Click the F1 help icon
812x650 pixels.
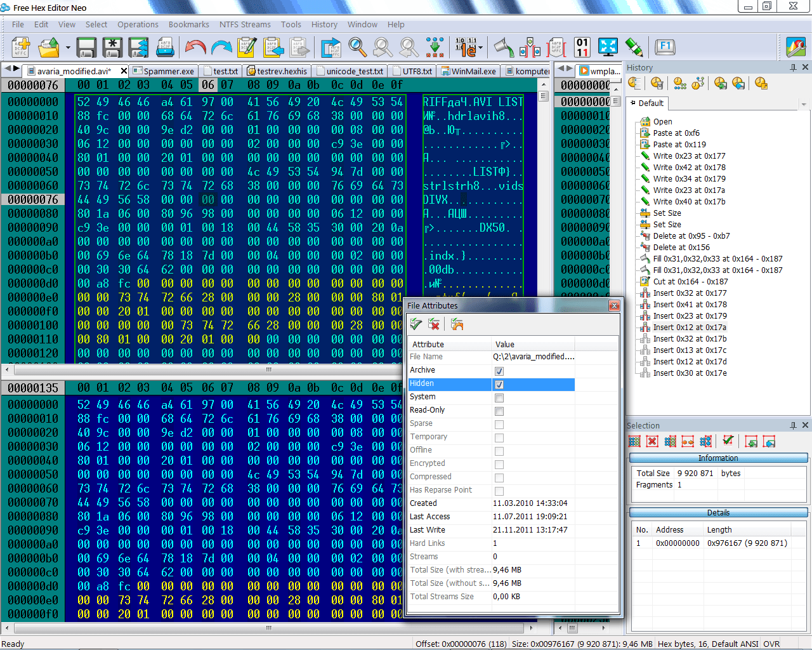pos(665,46)
